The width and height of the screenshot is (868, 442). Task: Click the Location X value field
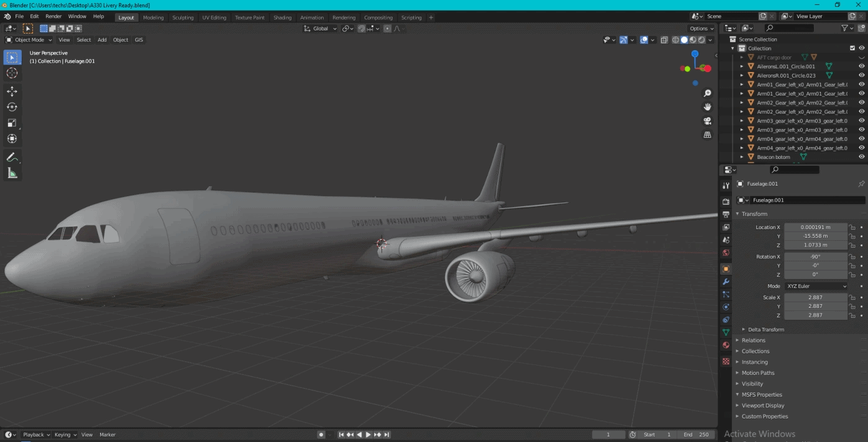coord(815,227)
